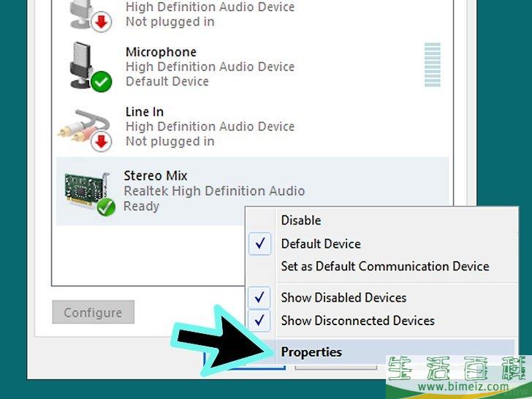Uncheck Show Disabled Devices
This screenshot has height=399, width=532.
[260, 297]
